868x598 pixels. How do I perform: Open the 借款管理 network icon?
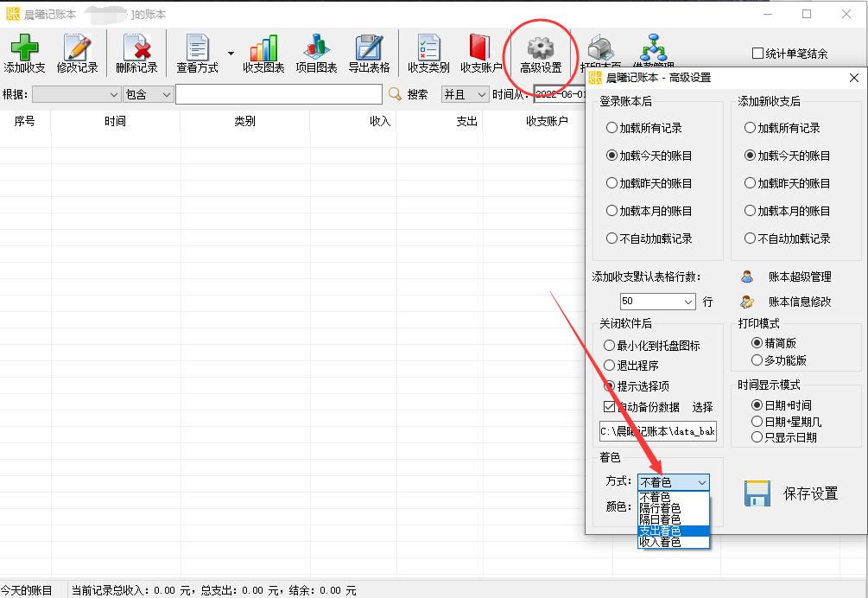click(x=654, y=48)
